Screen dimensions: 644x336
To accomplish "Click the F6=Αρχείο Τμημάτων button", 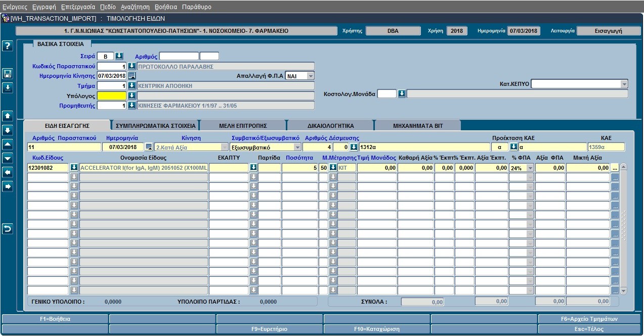I will click(x=589, y=319).
